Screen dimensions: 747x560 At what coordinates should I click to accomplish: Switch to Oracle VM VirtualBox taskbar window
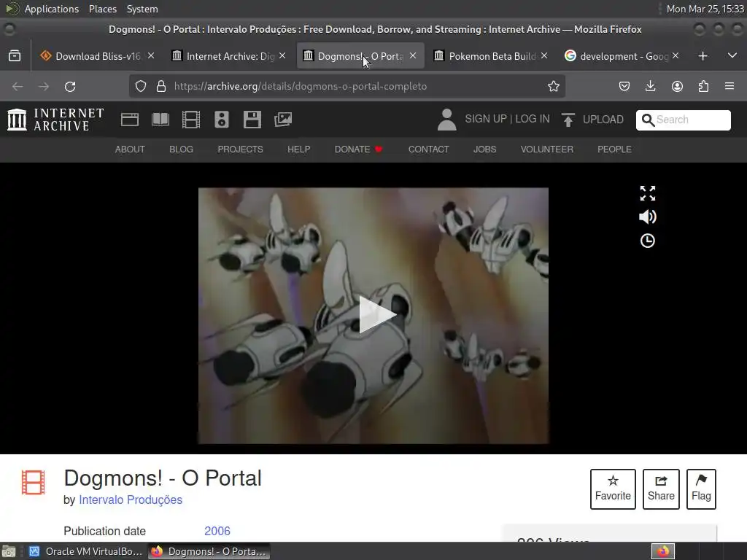[x=86, y=551]
